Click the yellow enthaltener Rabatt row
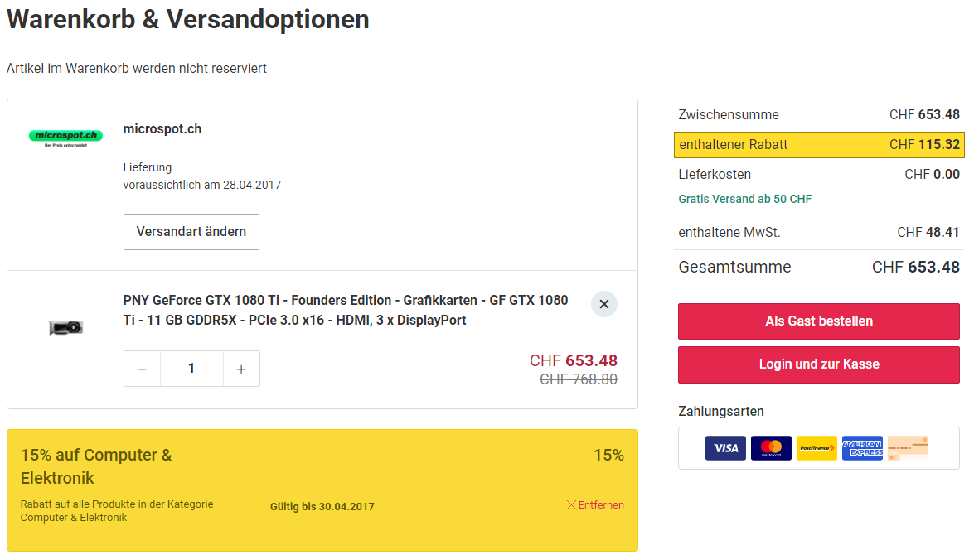The image size is (974, 560). tap(819, 145)
